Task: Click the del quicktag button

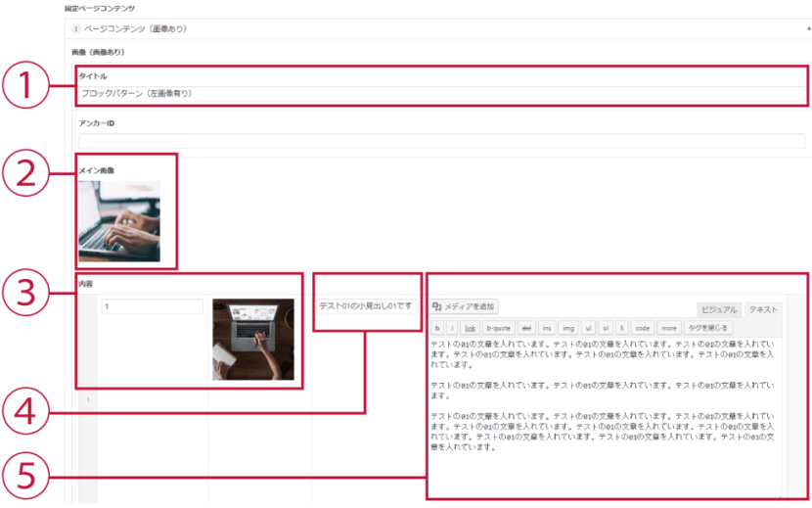Action: (x=526, y=328)
